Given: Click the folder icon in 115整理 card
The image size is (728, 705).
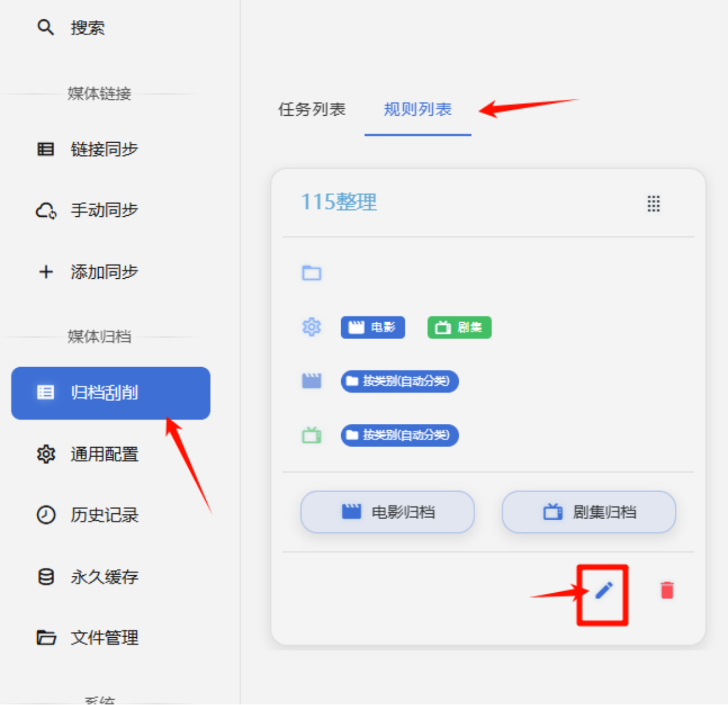Looking at the screenshot, I should point(311,273).
